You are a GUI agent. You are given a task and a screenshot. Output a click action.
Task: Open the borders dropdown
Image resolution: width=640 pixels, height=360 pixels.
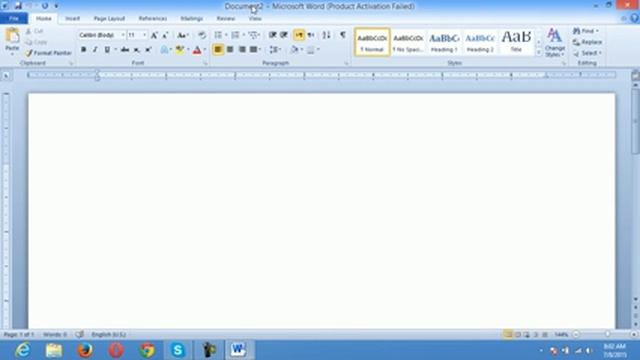[x=318, y=49]
